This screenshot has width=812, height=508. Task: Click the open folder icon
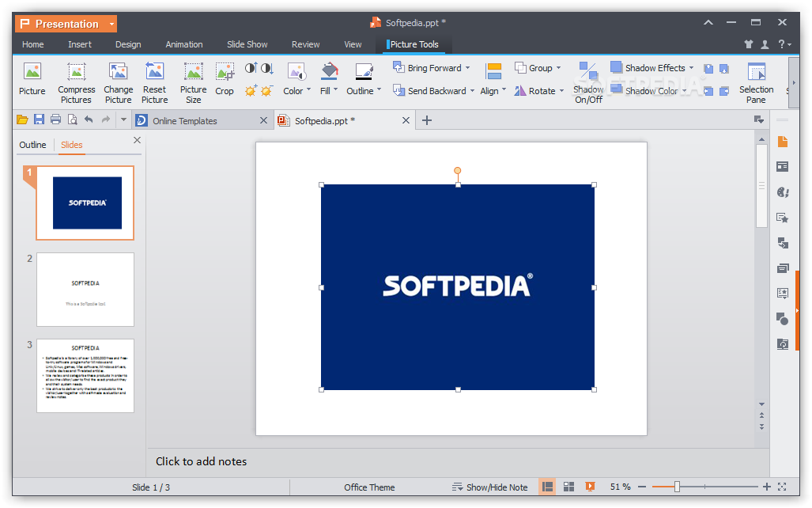point(22,120)
